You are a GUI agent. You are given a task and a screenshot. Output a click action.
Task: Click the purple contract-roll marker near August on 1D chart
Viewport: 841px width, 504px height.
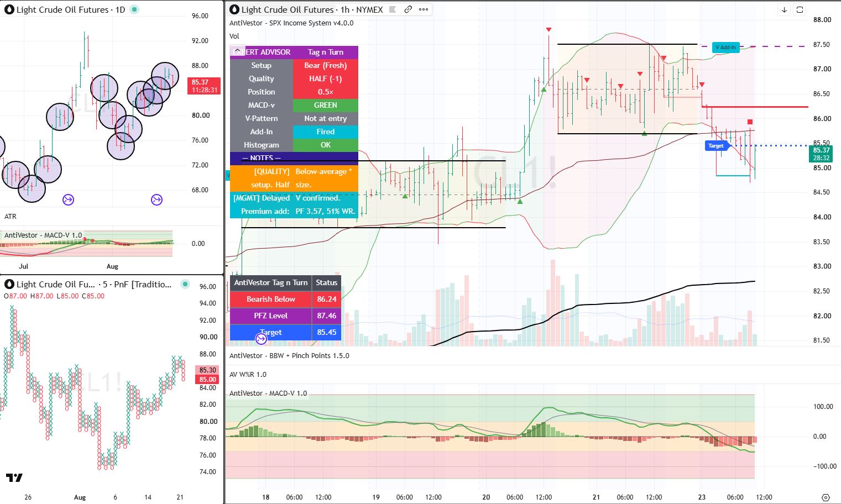click(157, 200)
